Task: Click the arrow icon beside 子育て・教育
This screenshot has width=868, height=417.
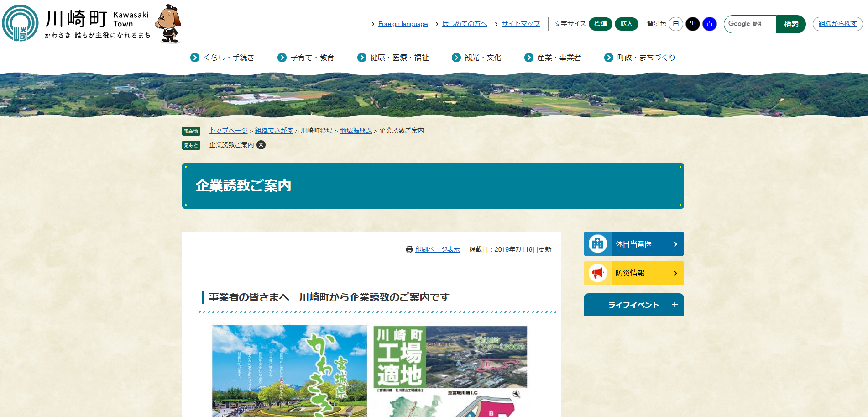Action: tap(282, 58)
